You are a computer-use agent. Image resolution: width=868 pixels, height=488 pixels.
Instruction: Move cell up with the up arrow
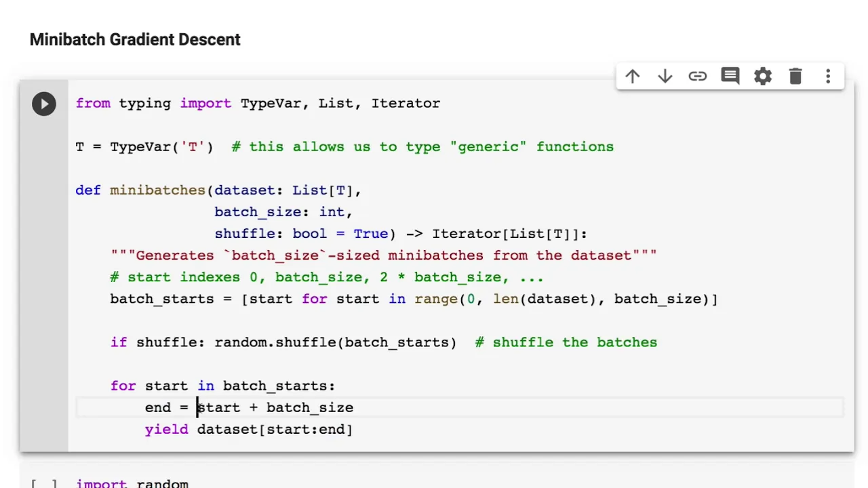tap(633, 76)
